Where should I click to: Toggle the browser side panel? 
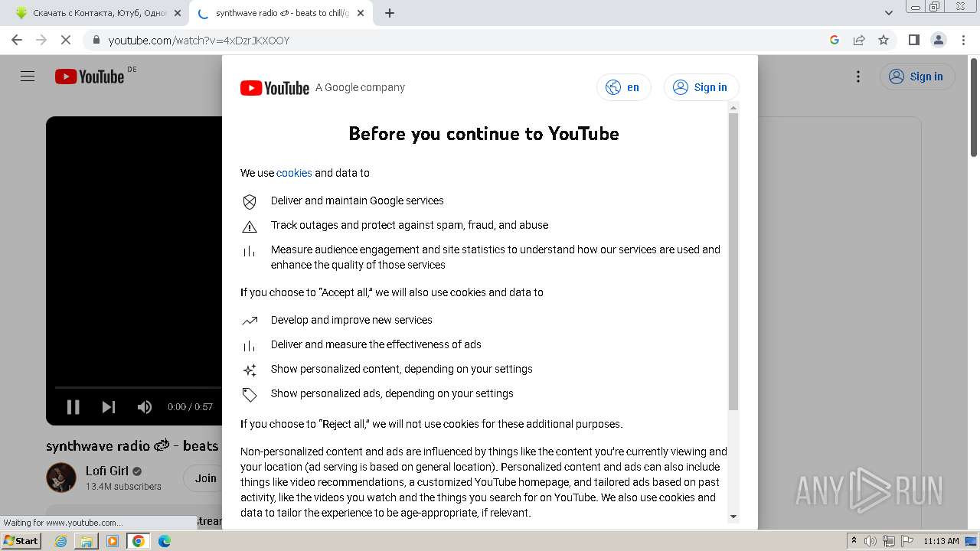(913, 40)
